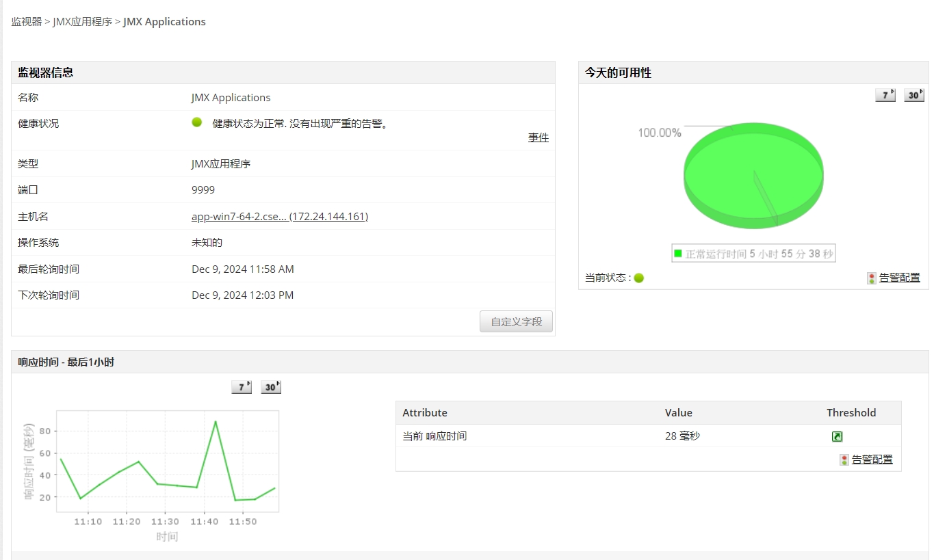Click 当前状态 green status icon
Image resolution: width=934 pixels, height=560 pixels.
pyautogui.click(x=638, y=278)
